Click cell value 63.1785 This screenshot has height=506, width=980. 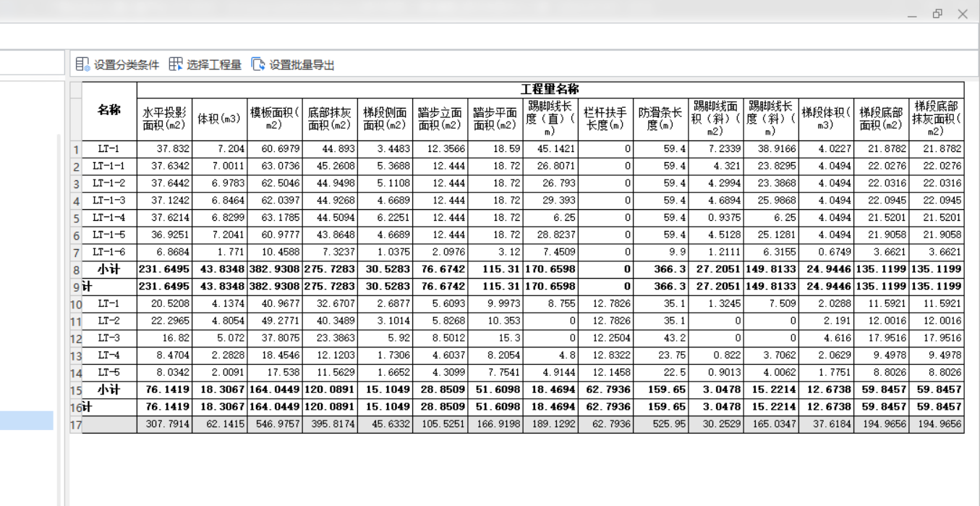(275, 218)
